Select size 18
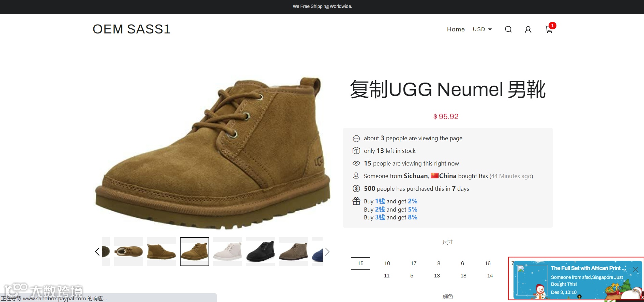This screenshot has height=302, width=644. point(463,276)
